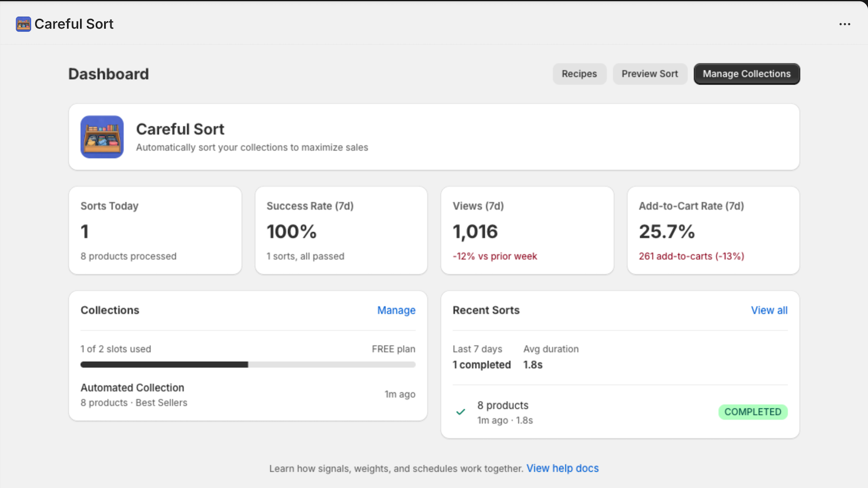The height and width of the screenshot is (488, 868).
Task: Click the COMPLETED status badge
Action: 752,412
